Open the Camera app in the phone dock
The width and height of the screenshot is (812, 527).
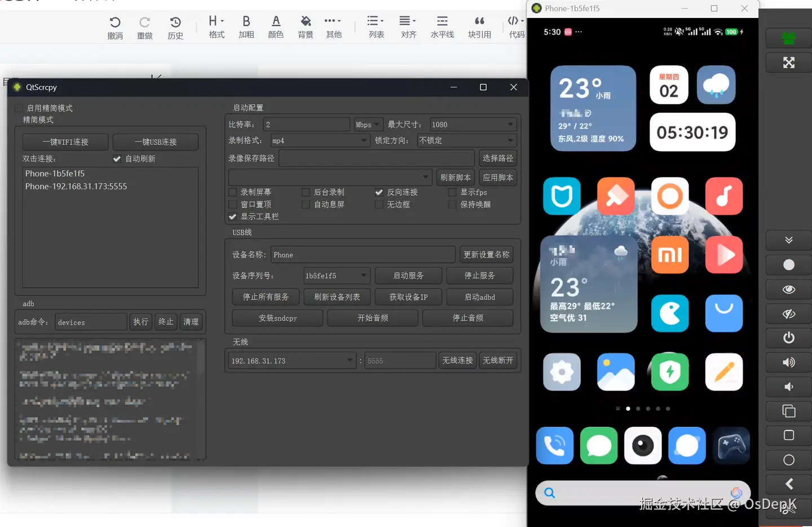pyautogui.click(x=643, y=446)
